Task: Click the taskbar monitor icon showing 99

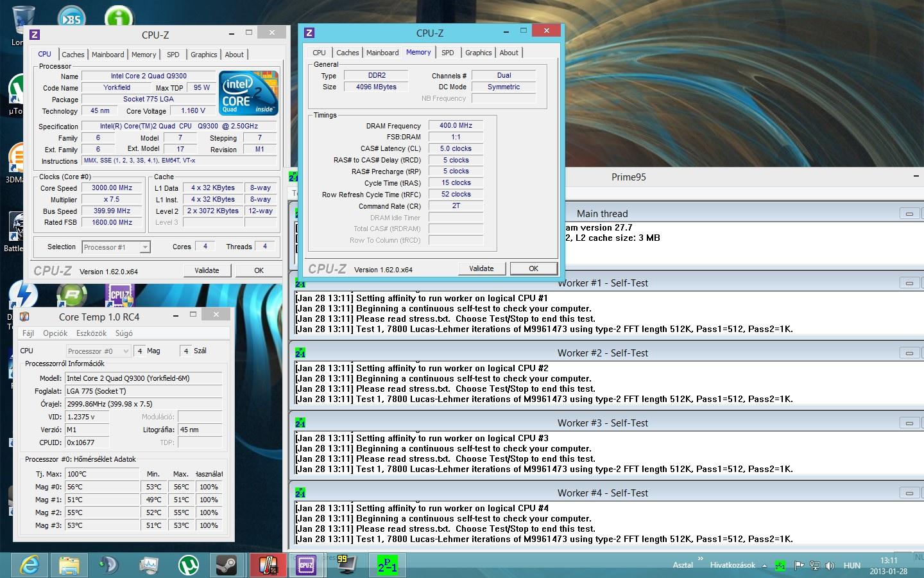Action: 346,564
